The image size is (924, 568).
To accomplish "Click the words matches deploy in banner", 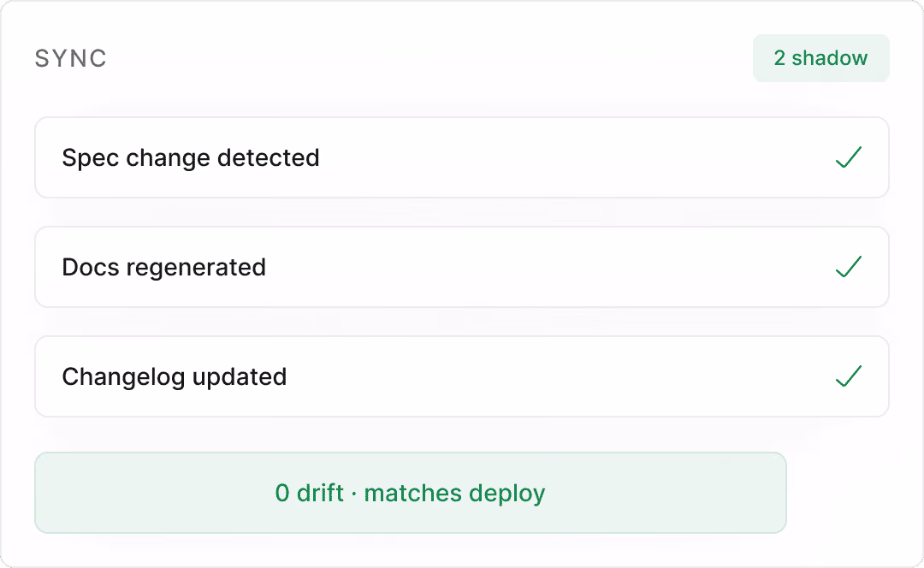I will pyautogui.click(x=454, y=494).
